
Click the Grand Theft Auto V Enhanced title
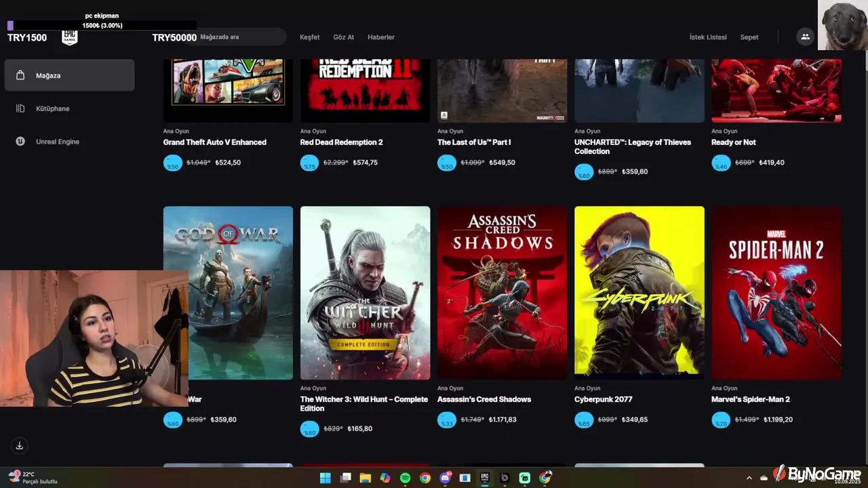click(x=214, y=142)
